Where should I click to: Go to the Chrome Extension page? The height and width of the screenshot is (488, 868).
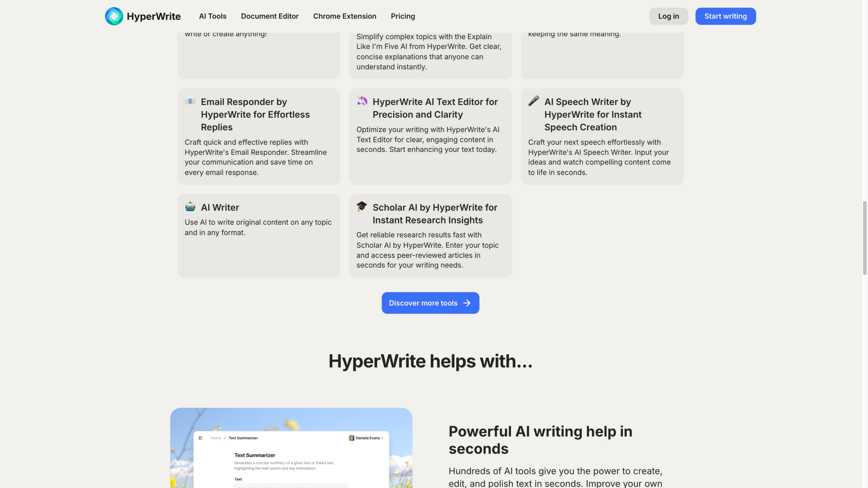coord(344,16)
